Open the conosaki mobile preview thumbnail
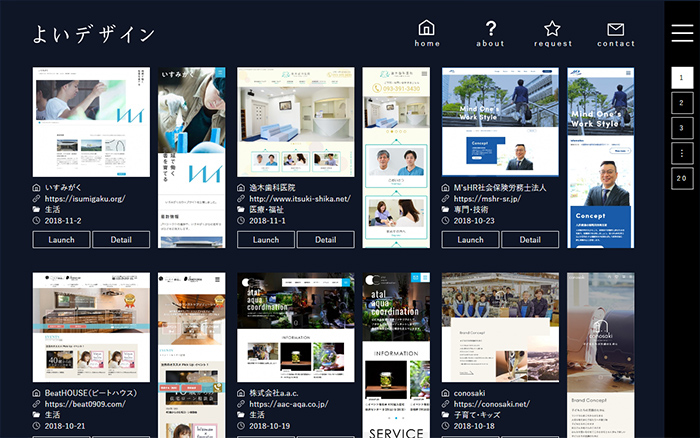Viewport: 700px width, 438px height. pos(600,355)
